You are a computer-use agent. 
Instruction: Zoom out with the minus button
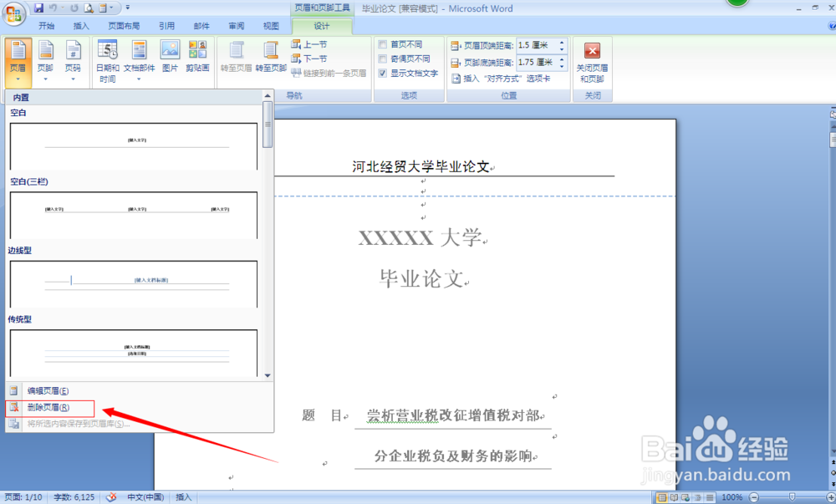(754, 497)
